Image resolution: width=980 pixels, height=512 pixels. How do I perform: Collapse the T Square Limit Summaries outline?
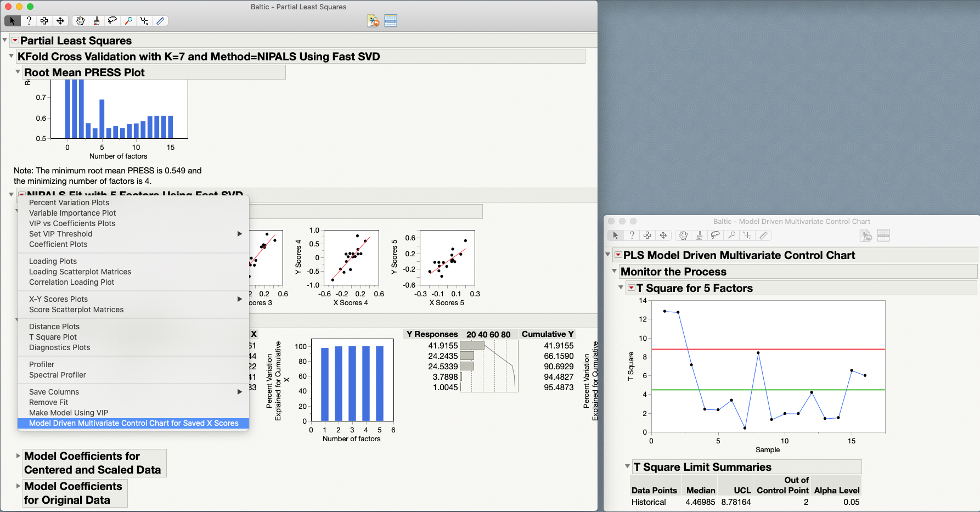click(627, 466)
